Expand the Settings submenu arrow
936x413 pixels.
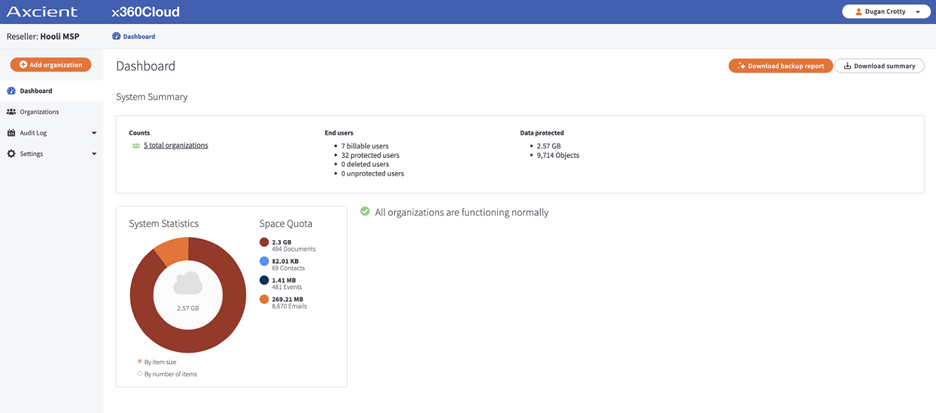pos(94,154)
